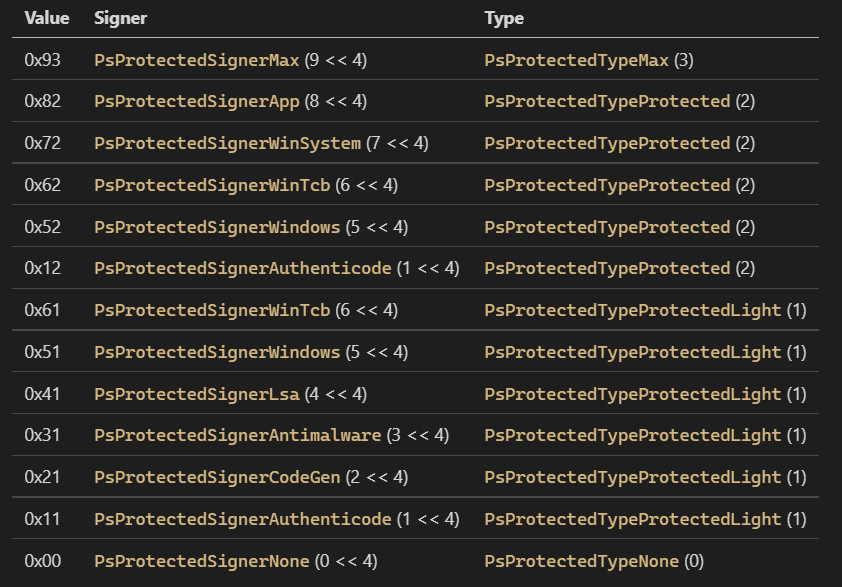842x587 pixels.
Task: Click the Signer column header
Action: (120, 18)
